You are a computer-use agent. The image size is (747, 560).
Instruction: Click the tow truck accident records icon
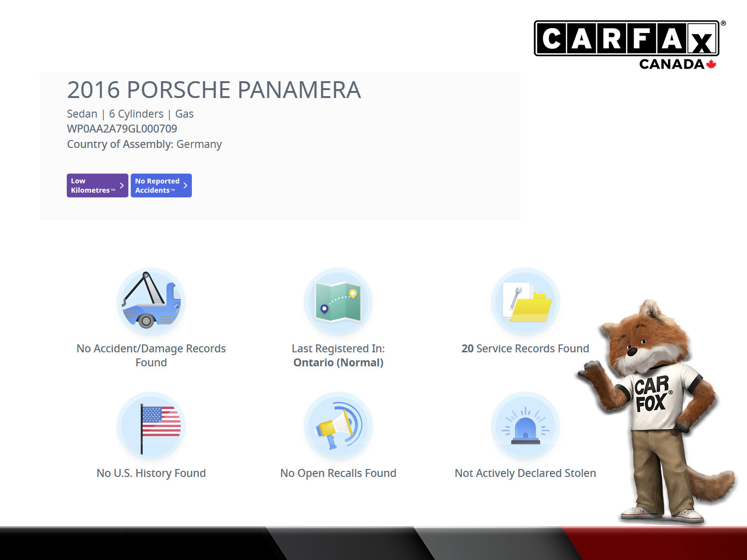point(151,302)
